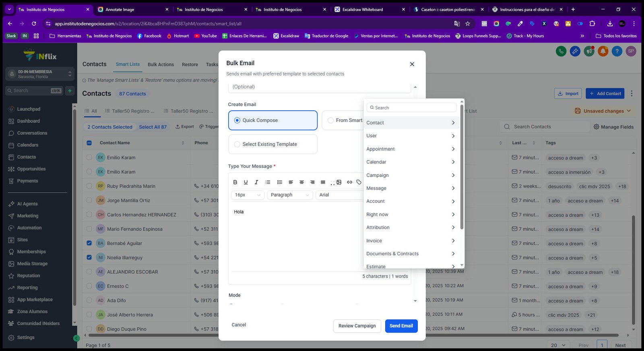Insert an image into the email
The height and width of the screenshot is (351, 644).
point(339,182)
